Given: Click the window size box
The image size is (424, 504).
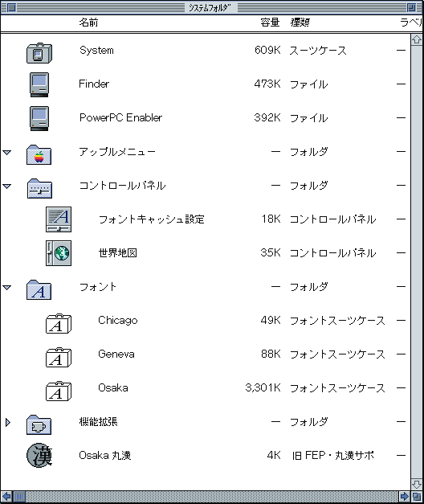Looking at the screenshot, I should pos(417,497).
